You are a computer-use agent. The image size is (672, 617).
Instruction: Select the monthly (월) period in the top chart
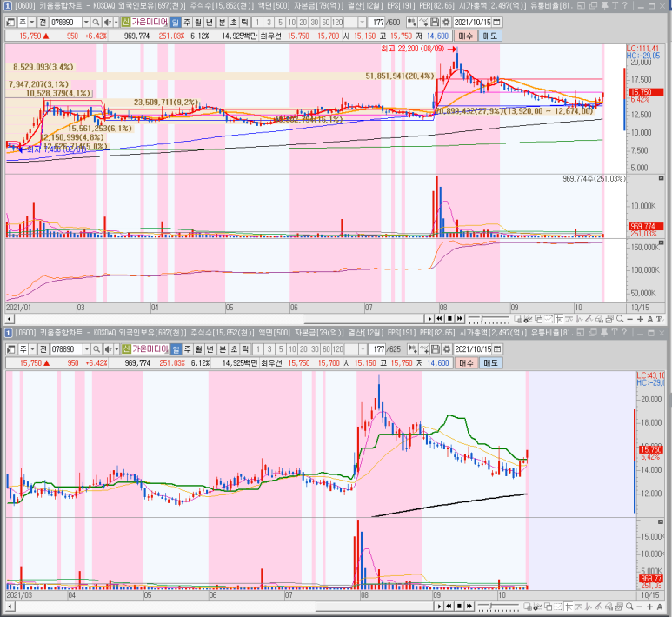point(197,23)
